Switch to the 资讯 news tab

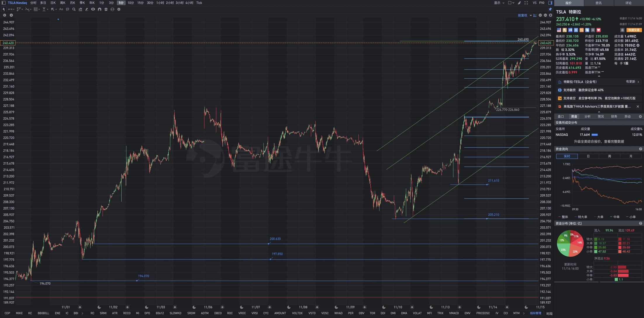599,3
